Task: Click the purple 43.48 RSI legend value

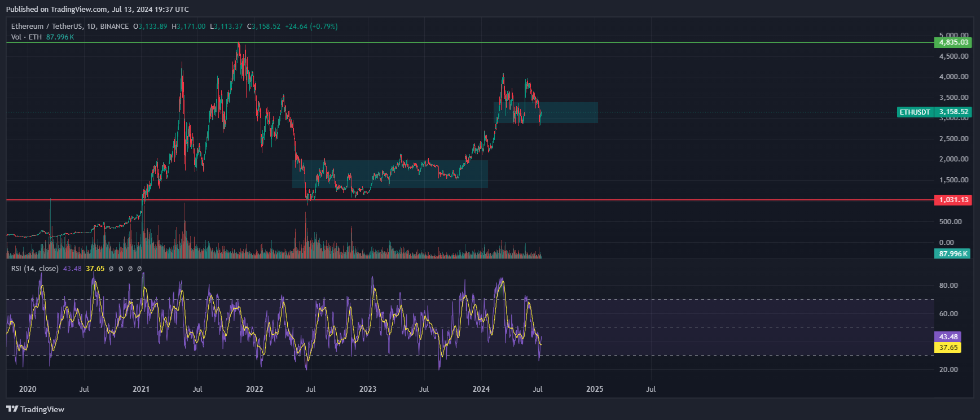Action: [72, 269]
